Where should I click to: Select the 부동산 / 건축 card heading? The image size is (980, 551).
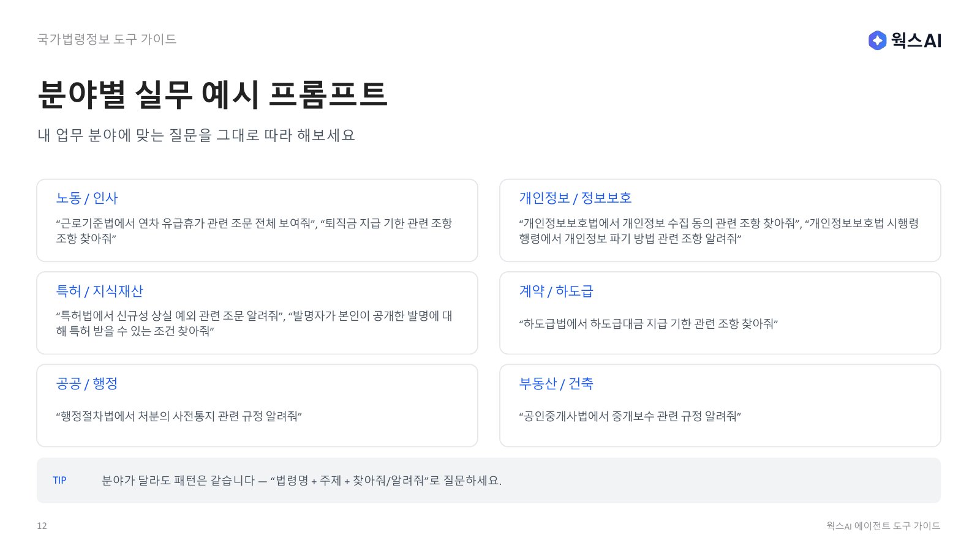pos(556,383)
